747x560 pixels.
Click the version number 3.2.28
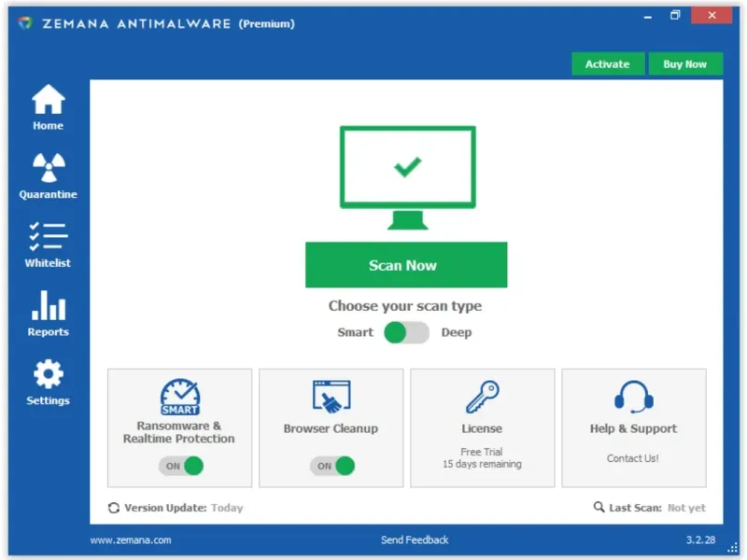(x=701, y=539)
